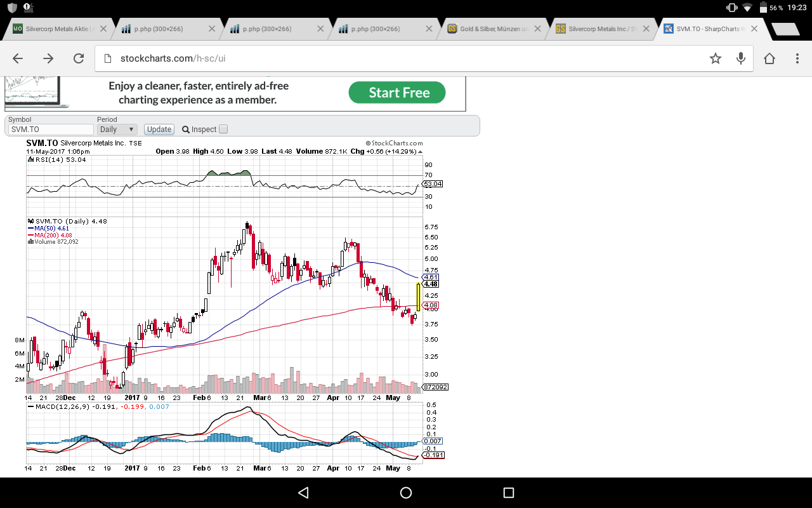Click the 'Volume 872,092' legend text
Viewport: 812px width, 508px height.
point(56,242)
